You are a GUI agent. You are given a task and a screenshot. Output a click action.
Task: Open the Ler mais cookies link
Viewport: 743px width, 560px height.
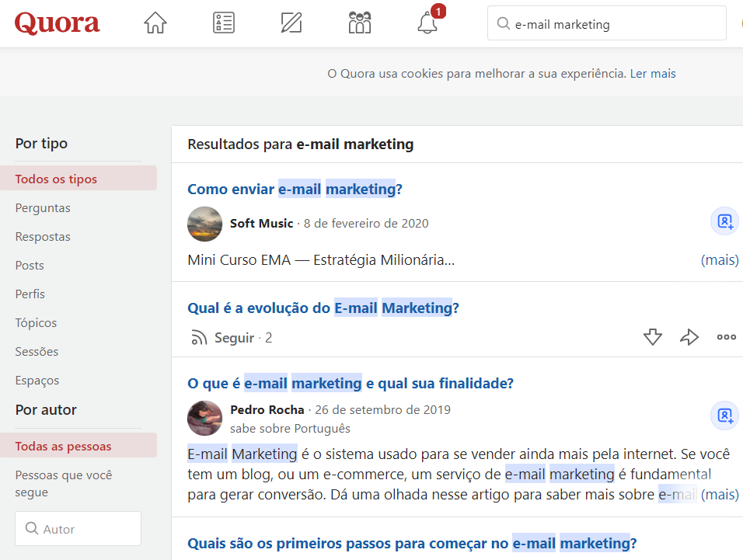pyautogui.click(x=653, y=73)
